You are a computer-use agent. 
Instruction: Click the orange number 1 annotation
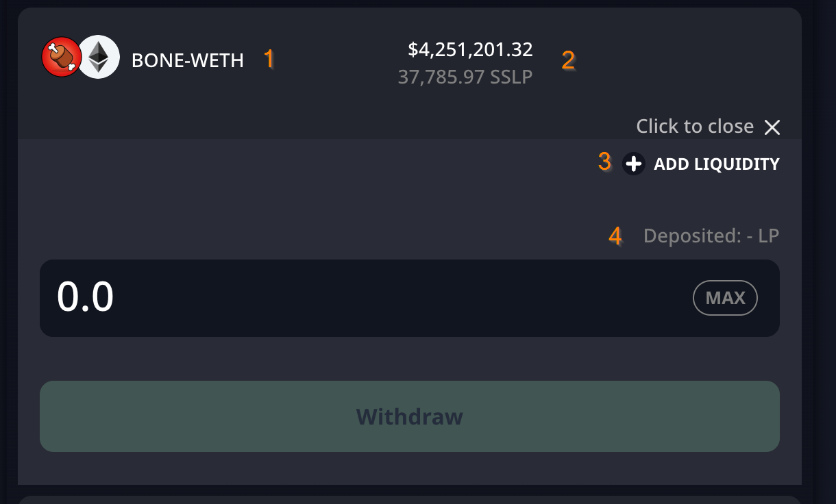click(x=269, y=59)
